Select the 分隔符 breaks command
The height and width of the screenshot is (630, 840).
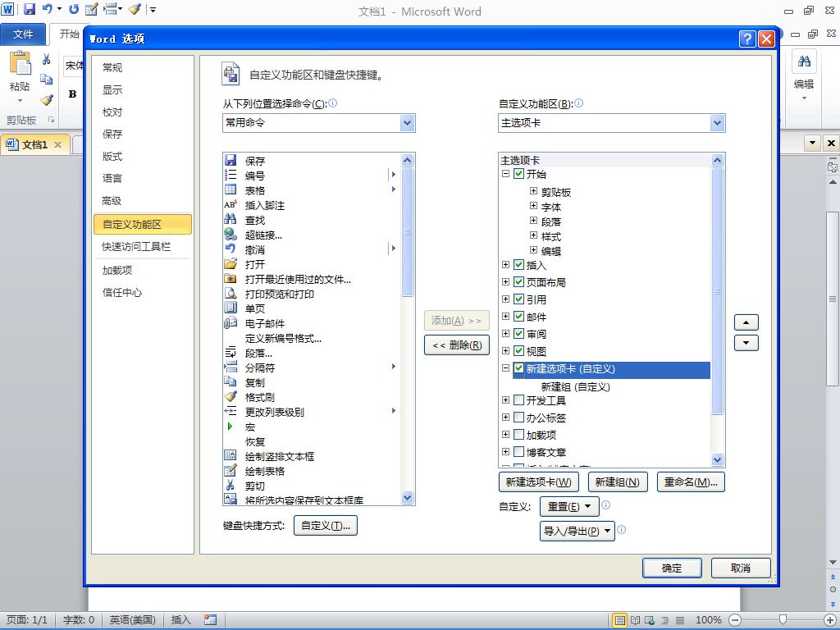pyautogui.click(x=311, y=368)
